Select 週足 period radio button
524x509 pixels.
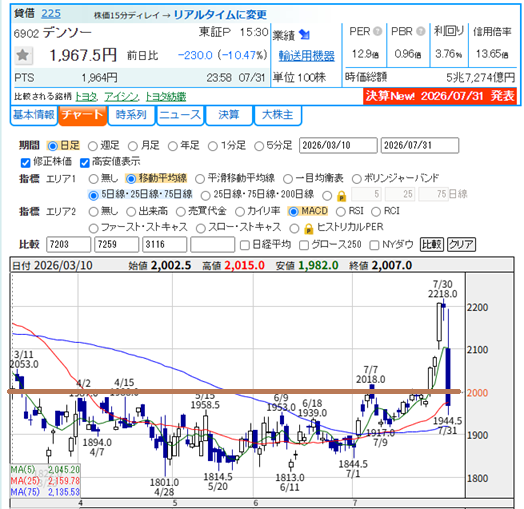[93, 146]
